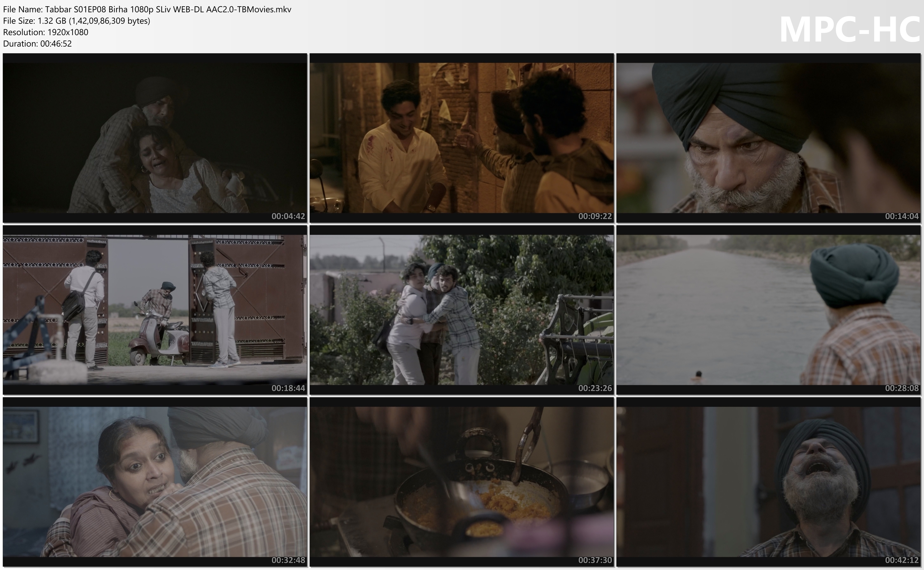Select the cooking pan thumbnail at 00:37:30
This screenshot has height=570, width=924.
point(462,482)
